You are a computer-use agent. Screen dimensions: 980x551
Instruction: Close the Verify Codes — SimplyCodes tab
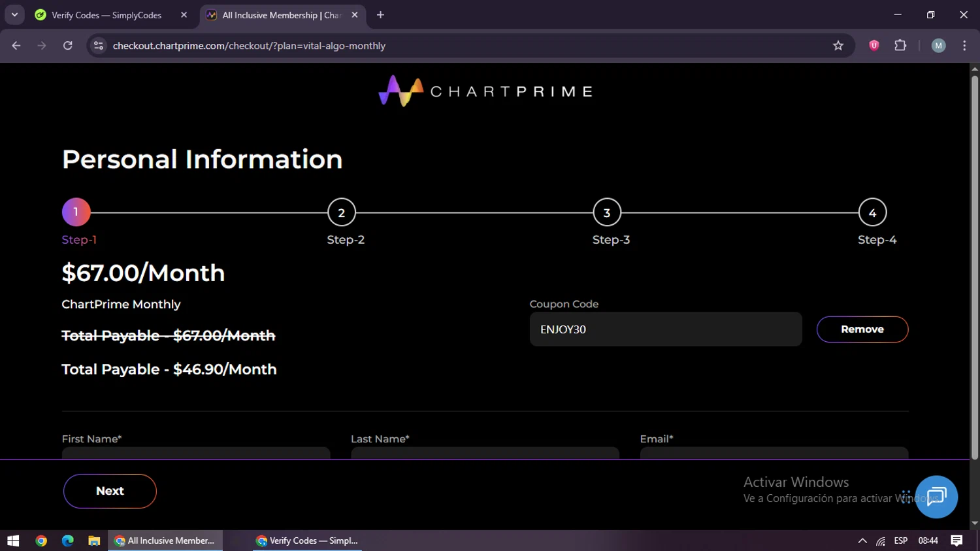[x=184, y=15]
